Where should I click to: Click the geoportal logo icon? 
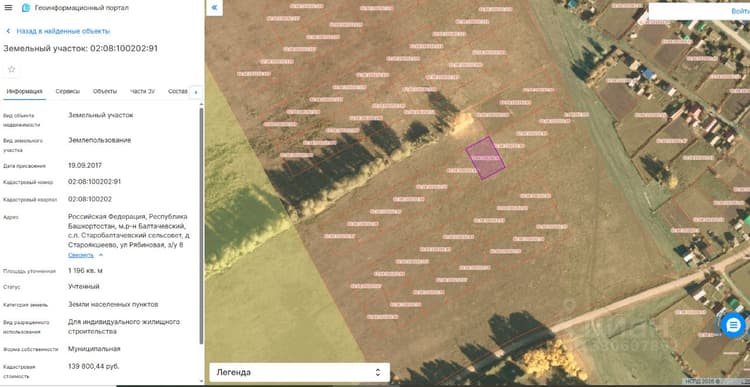tap(26, 8)
